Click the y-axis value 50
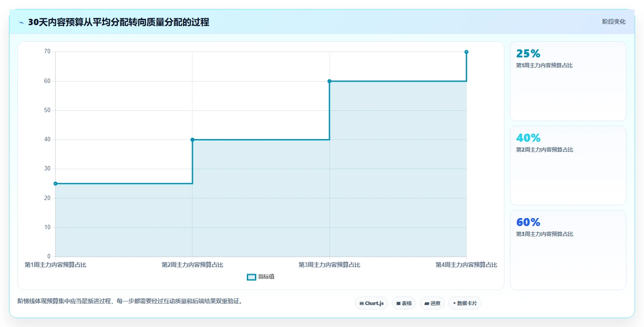644x327 pixels. click(x=47, y=110)
